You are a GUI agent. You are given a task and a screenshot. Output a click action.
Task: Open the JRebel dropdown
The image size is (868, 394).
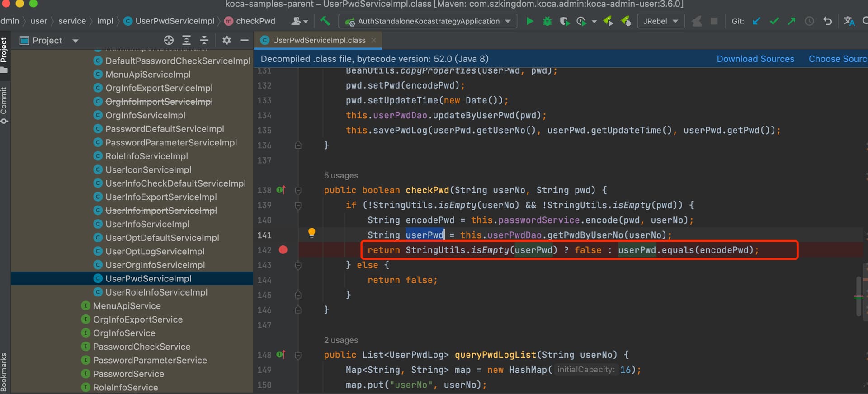click(x=660, y=21)
